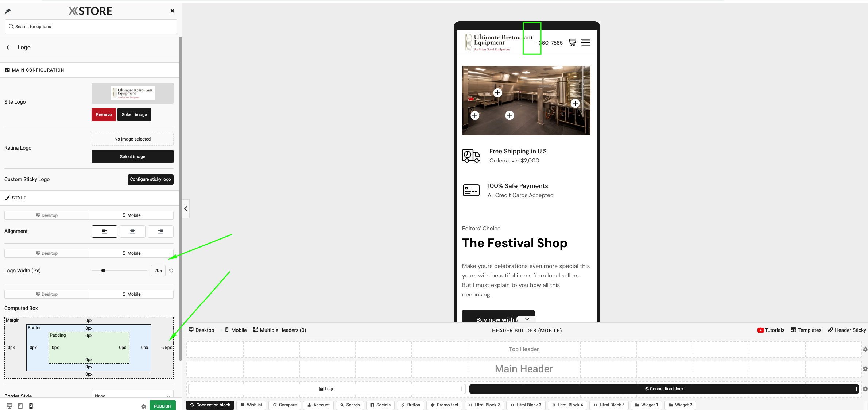Pick the Html Block 5 element
This screenshot has height=410, width=868.
(x=609, y=405)
